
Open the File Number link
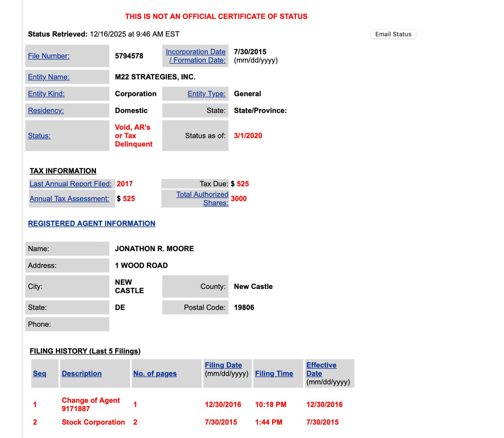tap(49, 56)
